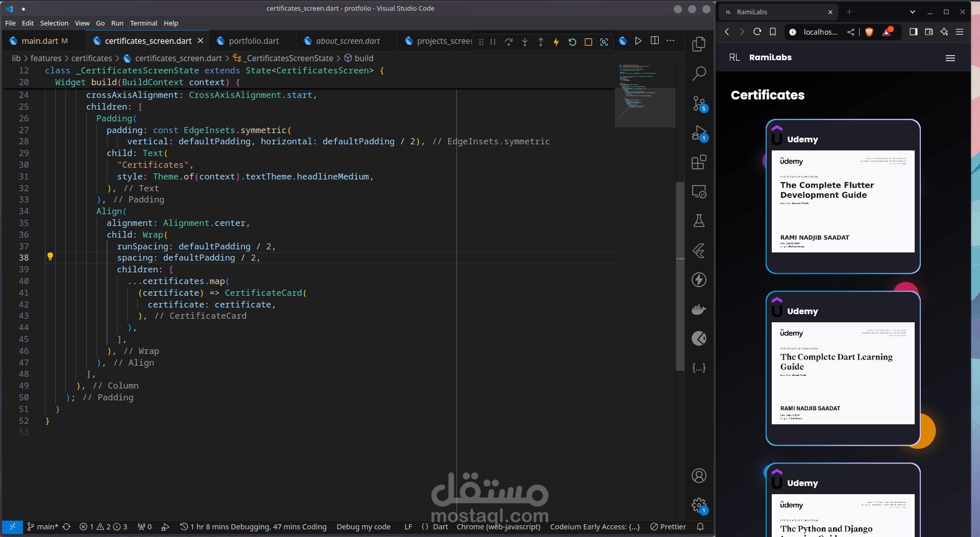Change language mode from Dart

tap(440, 527)
